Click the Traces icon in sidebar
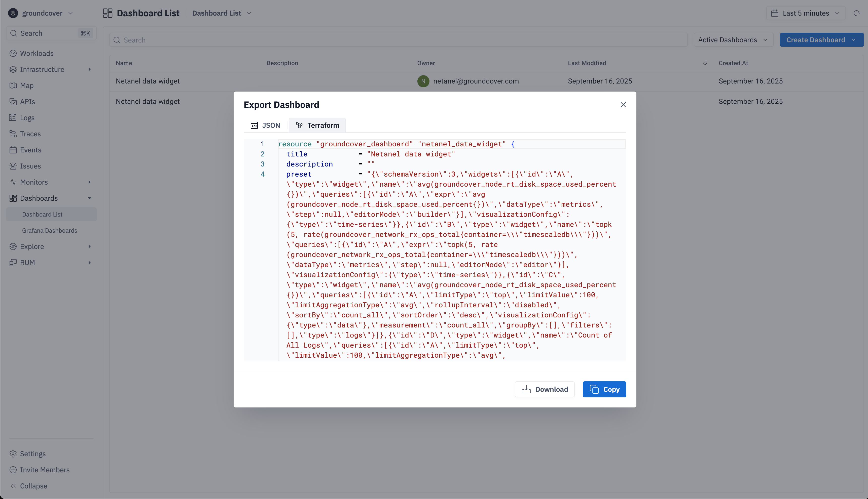This screenshot has height=499, width=868. (13, 134)
